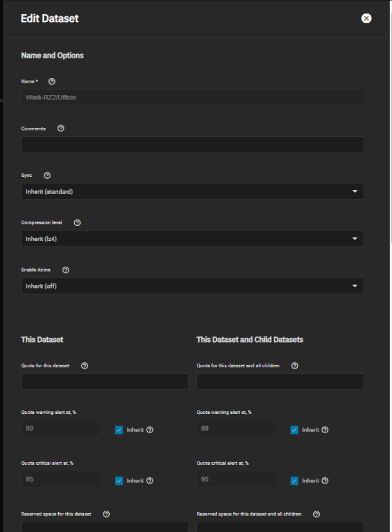Screen dimensions: 392x532
Task: Open help tooltip for Name field
Action: [x=52, y=81]
